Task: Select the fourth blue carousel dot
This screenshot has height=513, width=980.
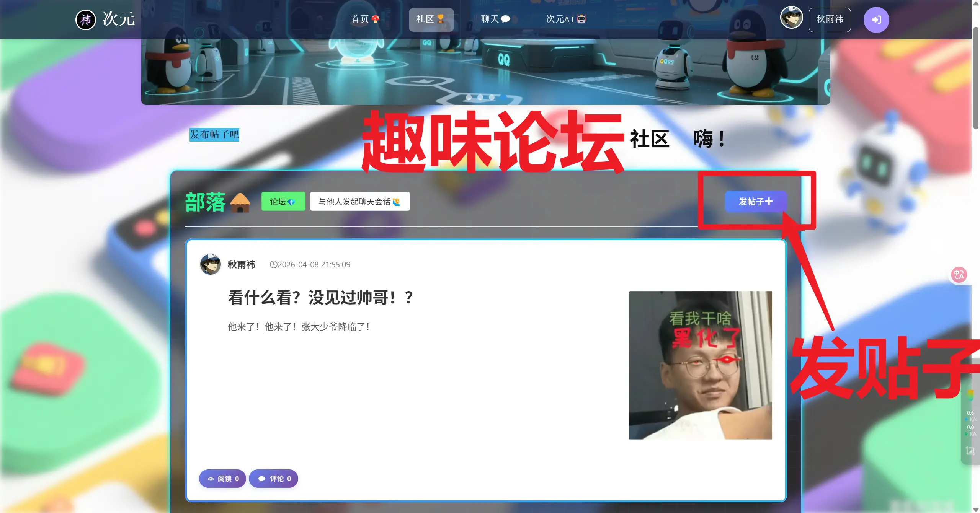Action: point(503,97)
